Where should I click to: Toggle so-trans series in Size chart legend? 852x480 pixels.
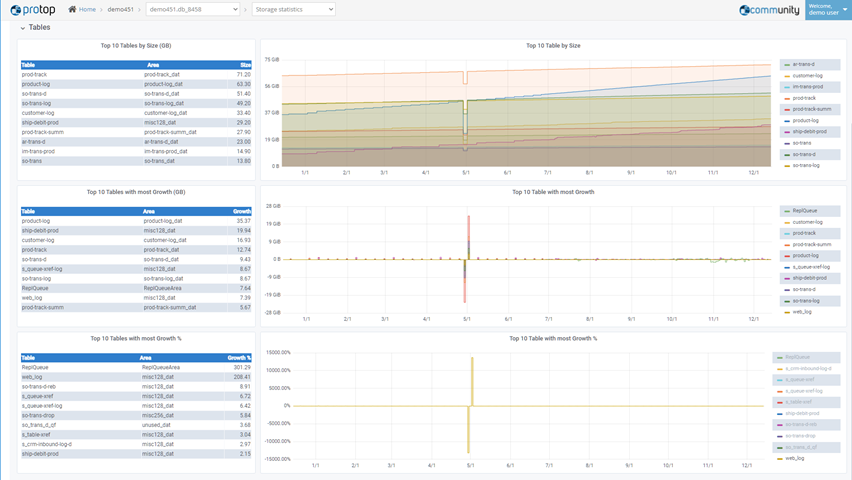click(801, 143)
